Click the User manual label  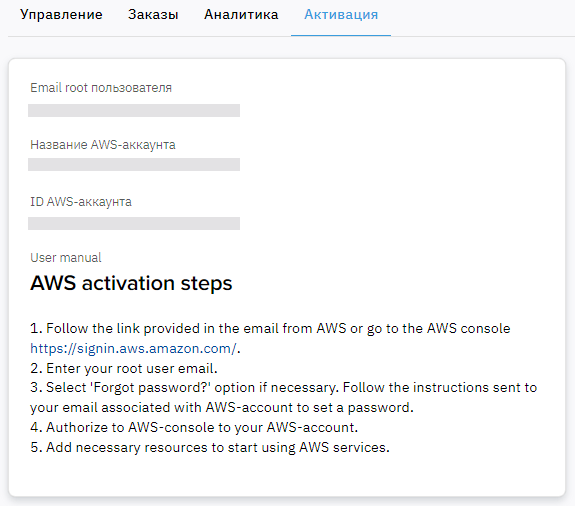pyautogui.click(x=66, y=257)
